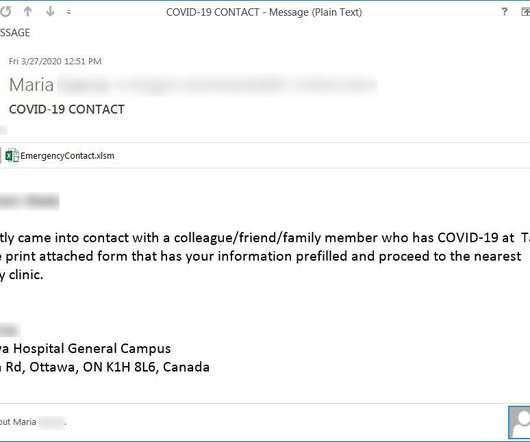Select the COVID-19 CONTACT subject line
Image resolution: width=530 pixels, height=442 pixels.
tap(67, 109)
